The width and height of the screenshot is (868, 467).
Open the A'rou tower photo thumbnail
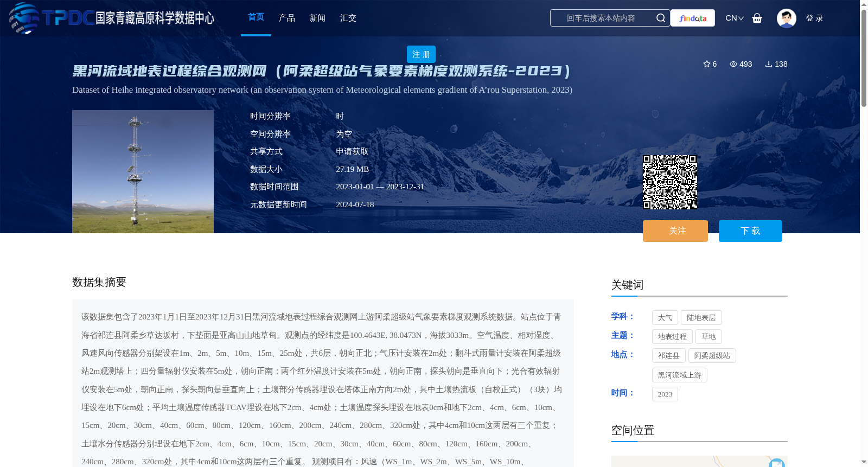[143, 171]
